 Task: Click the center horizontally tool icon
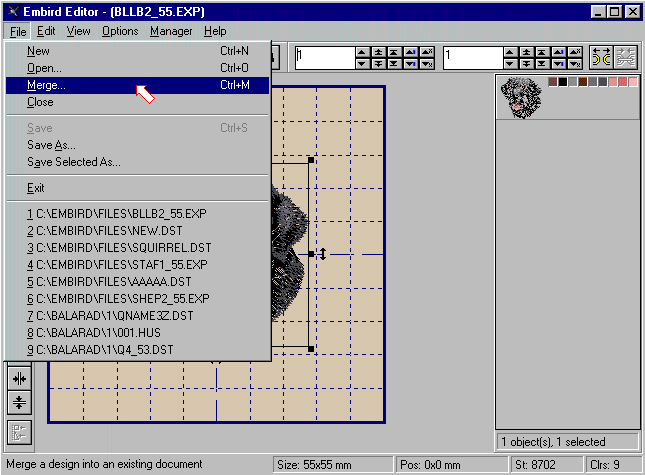(x=19, y=378)
